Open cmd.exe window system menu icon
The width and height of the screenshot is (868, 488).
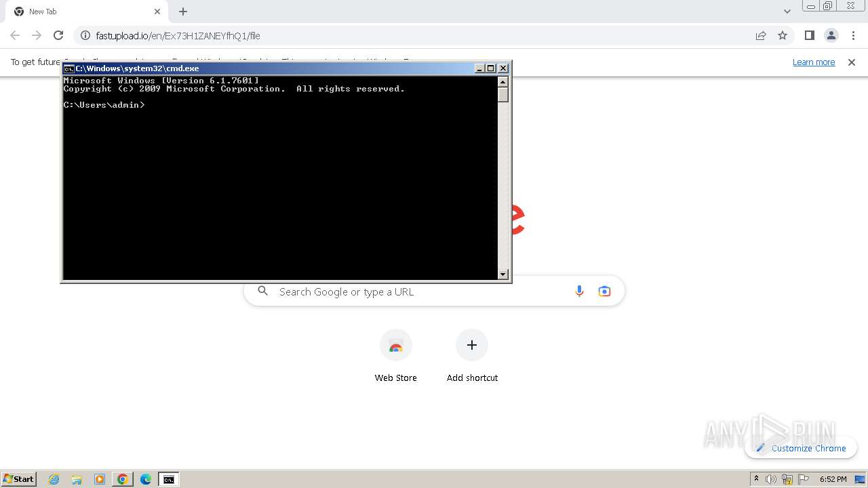[68, 68]
